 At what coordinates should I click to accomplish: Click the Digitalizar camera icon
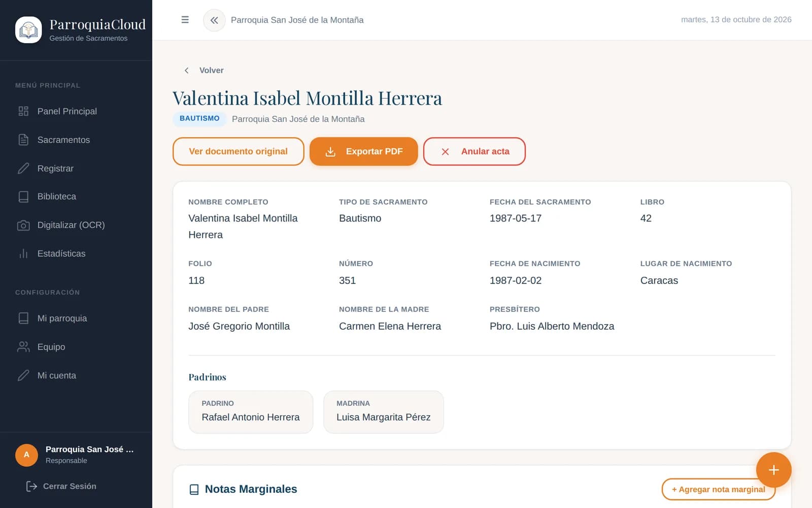click(x=23, y=225)
